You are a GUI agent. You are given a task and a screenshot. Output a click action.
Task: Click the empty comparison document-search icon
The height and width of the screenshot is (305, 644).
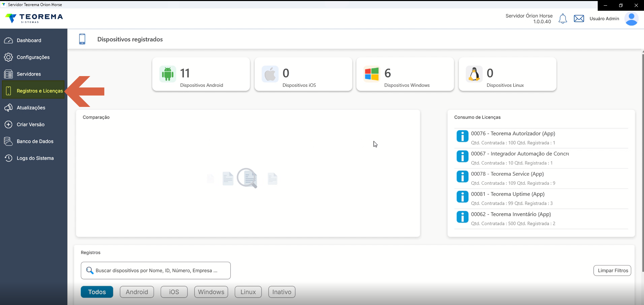[247, 178]
